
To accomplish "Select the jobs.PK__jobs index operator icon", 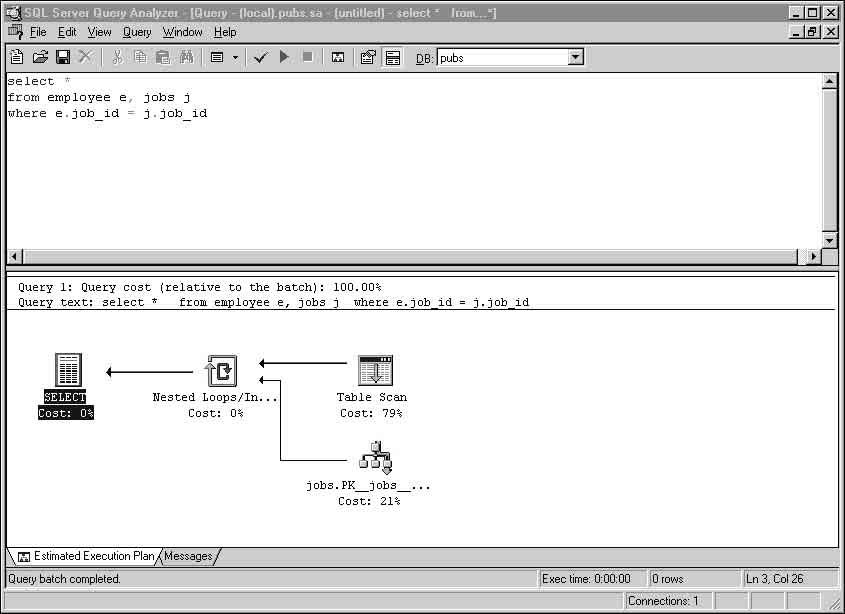I will [375, 458].
